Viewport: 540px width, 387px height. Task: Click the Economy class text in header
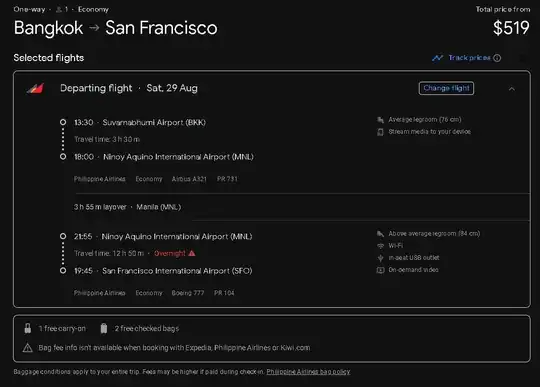[93, 9]
